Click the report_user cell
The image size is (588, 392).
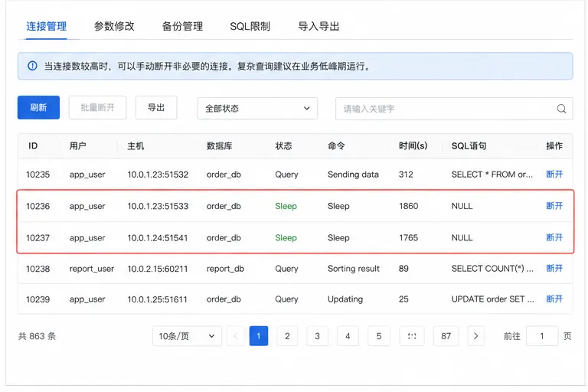[x=92, y=269]
